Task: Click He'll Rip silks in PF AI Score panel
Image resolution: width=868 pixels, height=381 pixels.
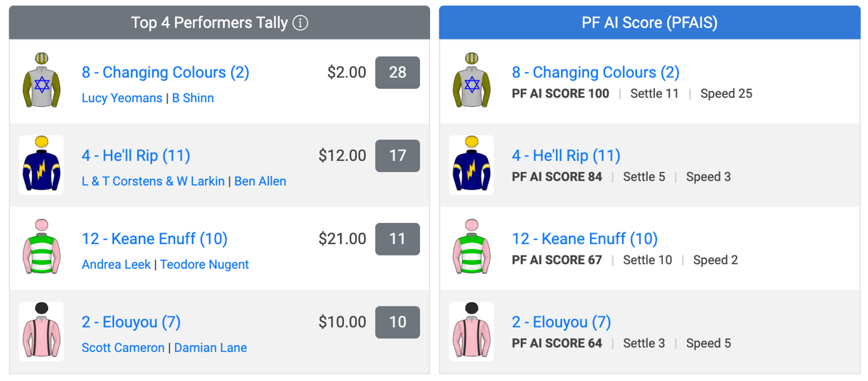Action: pyautogui.click(x=472, y=165)
